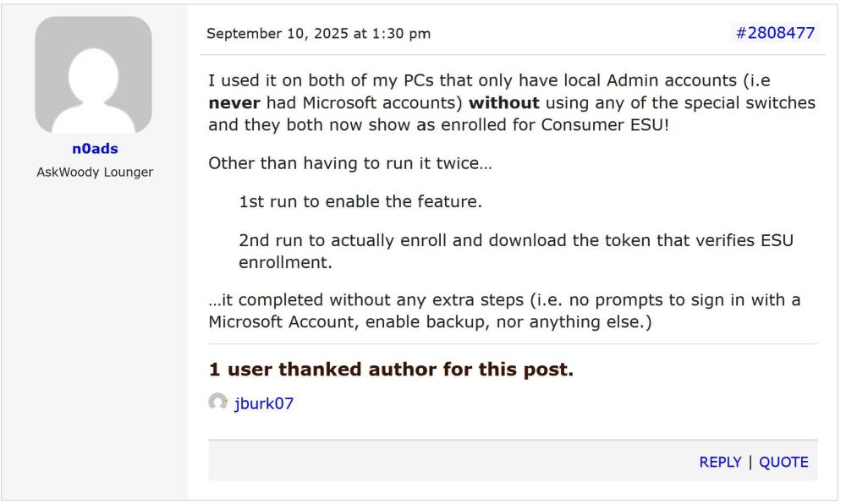Viewport: 846px width, 504px height.
Task: Click the AskWoody Lounger rank label
Action: 93,172
